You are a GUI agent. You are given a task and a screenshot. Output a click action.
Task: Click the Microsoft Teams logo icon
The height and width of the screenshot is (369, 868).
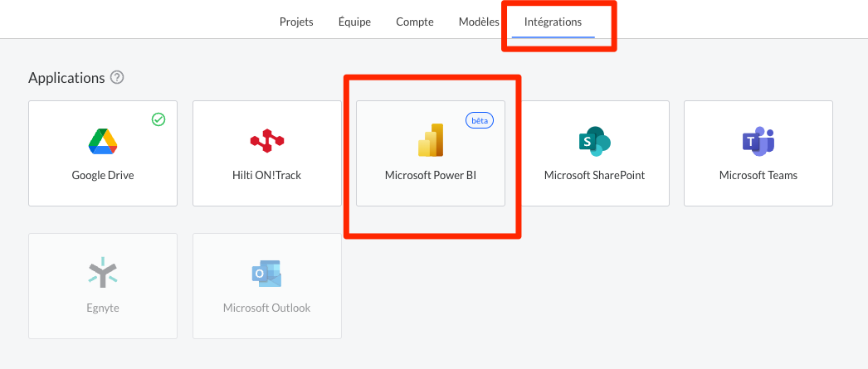758,140
